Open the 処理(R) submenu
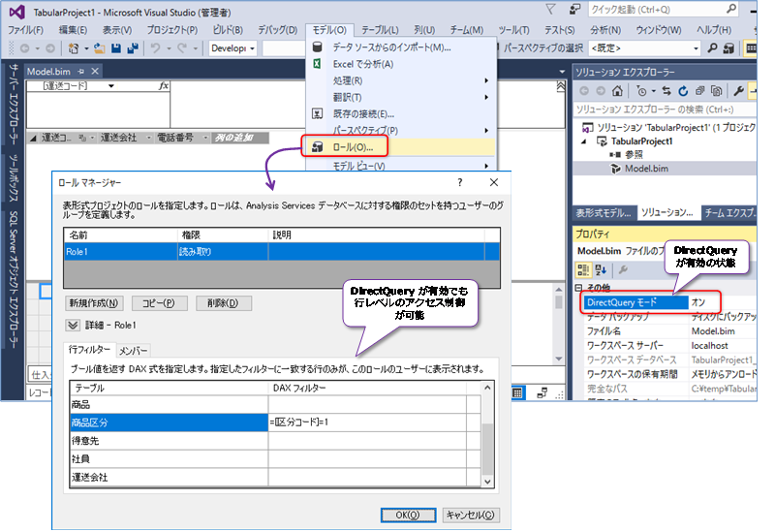Viewport: 775px width, 532px height. pos(401,80)
